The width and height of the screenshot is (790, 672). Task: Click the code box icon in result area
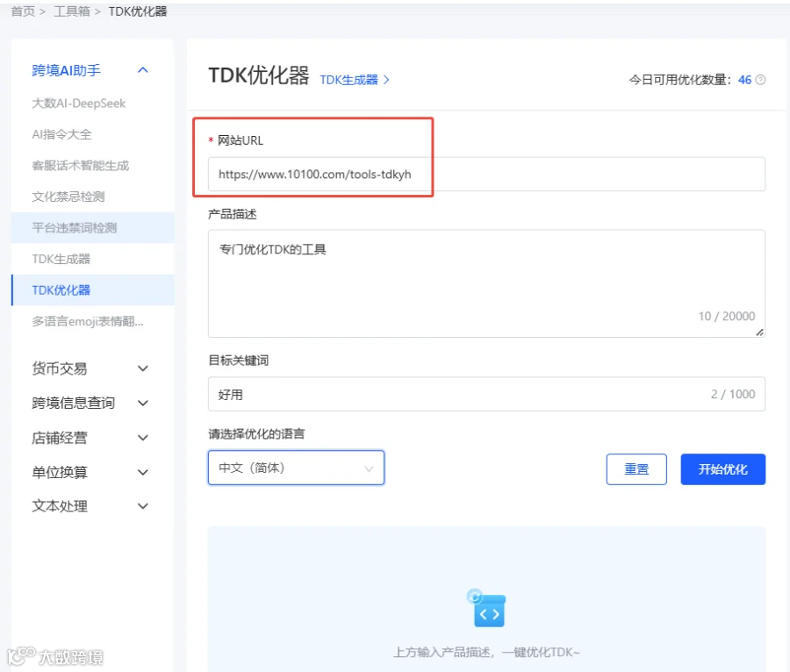pyautogui.click(x=486, y=609)
